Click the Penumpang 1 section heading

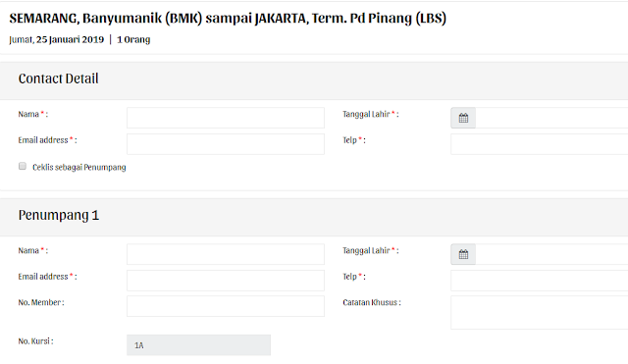point(59,216)
